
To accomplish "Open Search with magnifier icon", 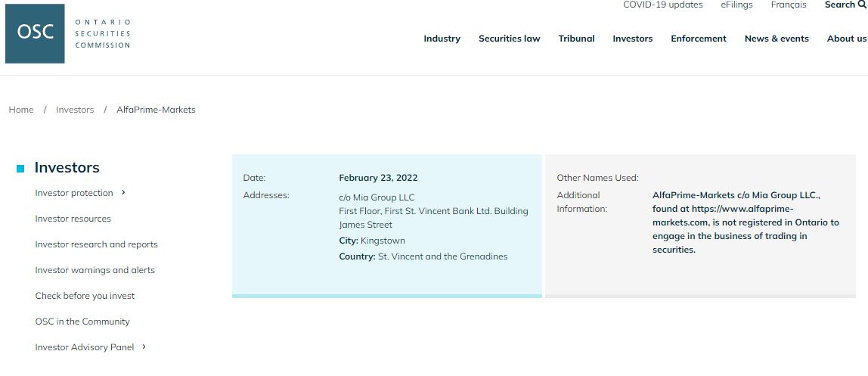I will point(845,5).
